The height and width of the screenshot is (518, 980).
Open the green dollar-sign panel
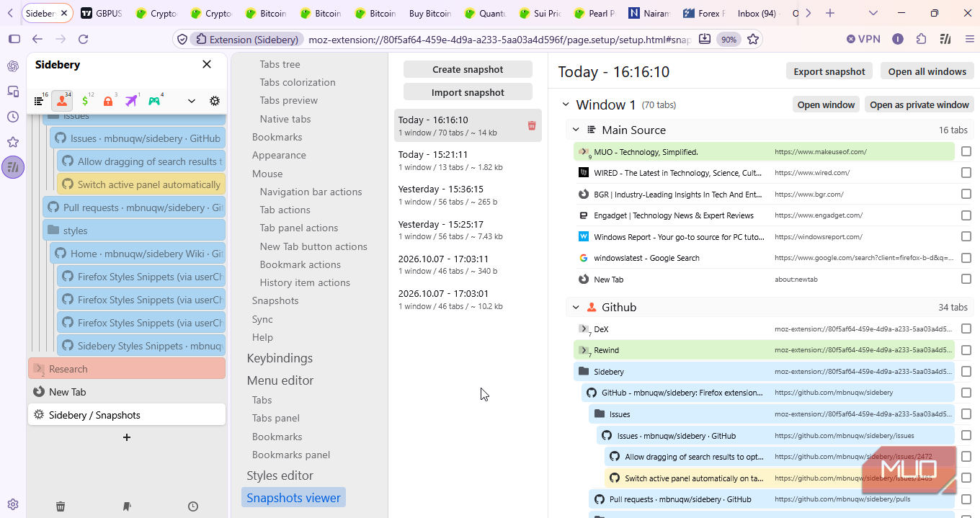pos(86,101)
